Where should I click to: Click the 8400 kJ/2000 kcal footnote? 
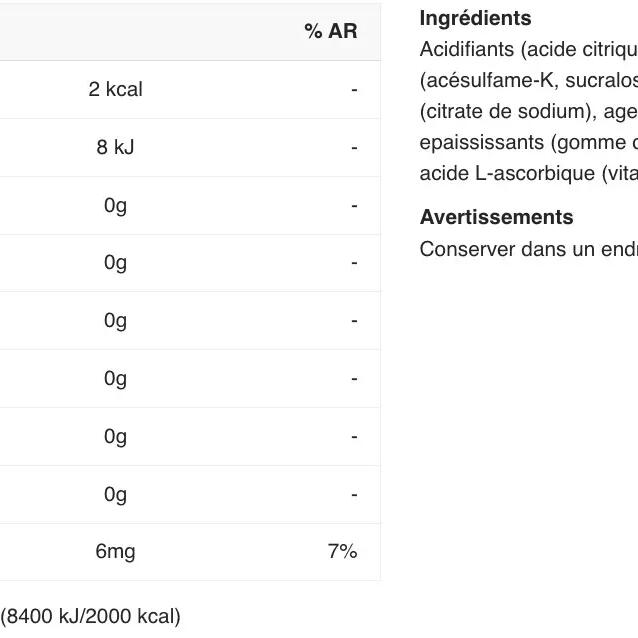coord(91,616)
